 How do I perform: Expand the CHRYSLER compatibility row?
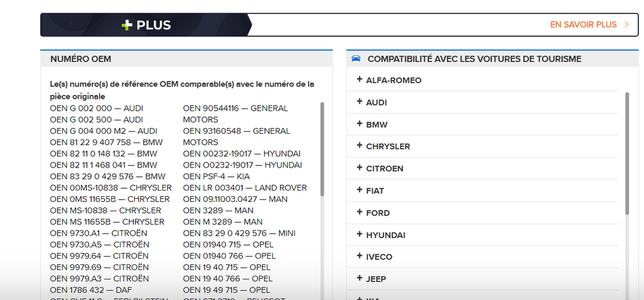(x=482, y=146)
